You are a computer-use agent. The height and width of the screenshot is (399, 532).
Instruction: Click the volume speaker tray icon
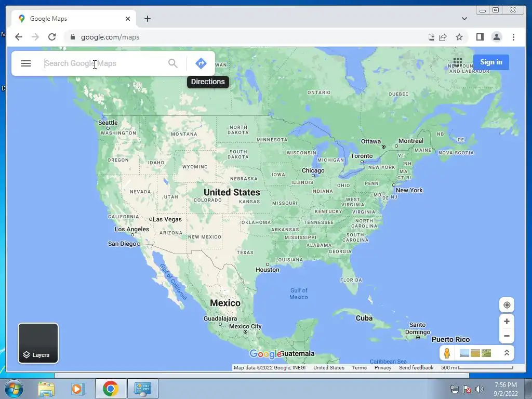(480, 389)
